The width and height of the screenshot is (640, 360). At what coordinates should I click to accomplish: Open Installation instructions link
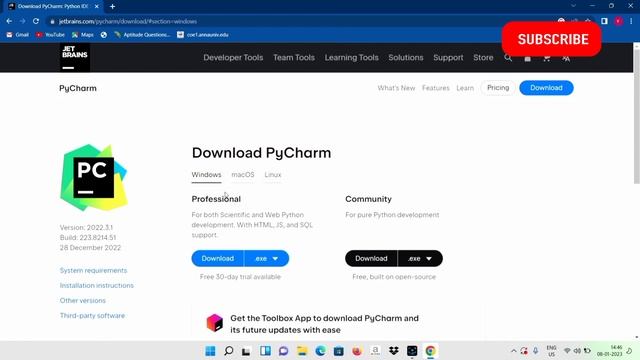[97, 286]
